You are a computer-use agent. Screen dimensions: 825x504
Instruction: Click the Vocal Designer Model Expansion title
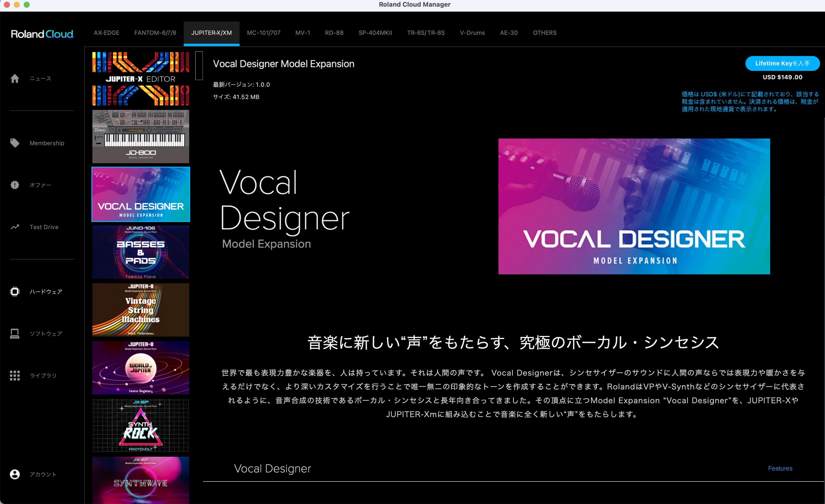[x=284, y=63]
